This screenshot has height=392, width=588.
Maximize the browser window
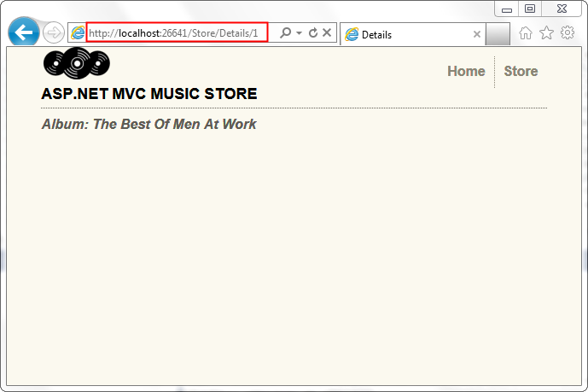click(530, 9)
